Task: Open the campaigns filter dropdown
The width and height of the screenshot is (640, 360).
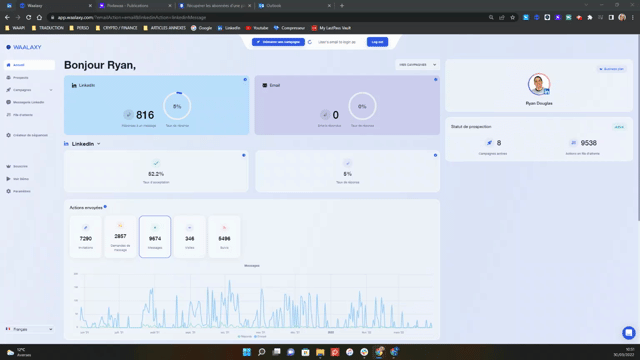Action: (417, 64)
